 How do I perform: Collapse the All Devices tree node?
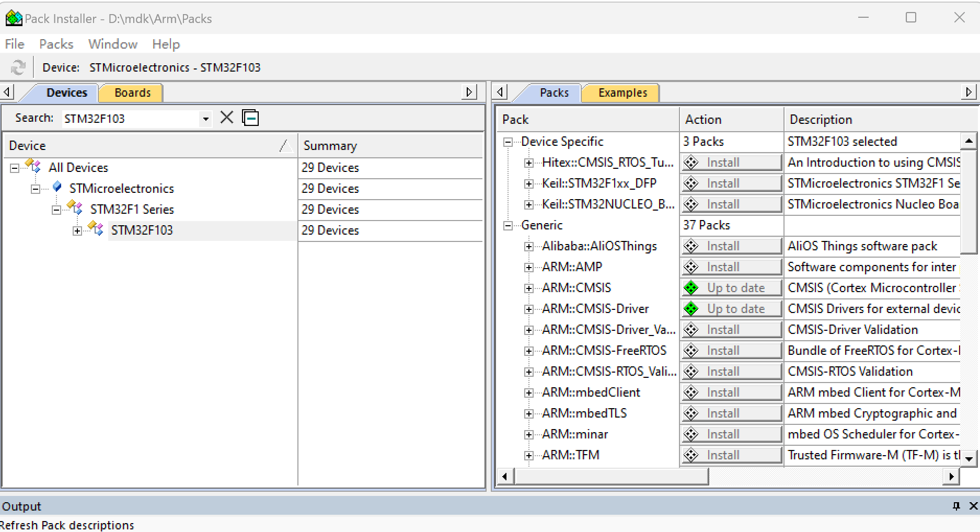pos(15,168)
